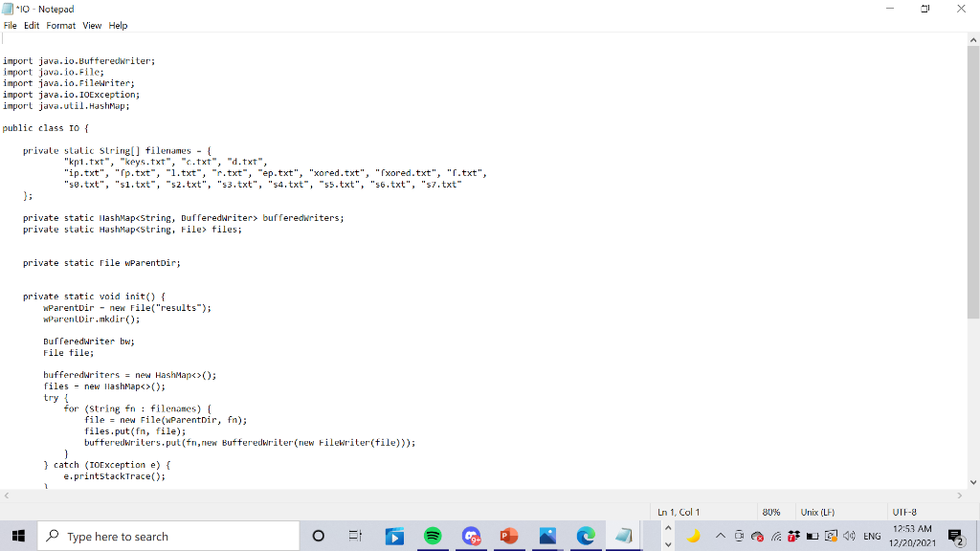This screenshot has height=551, width=980.
Task: Select the active Notepad taskbar icon
Action: (x=624, y=535)
